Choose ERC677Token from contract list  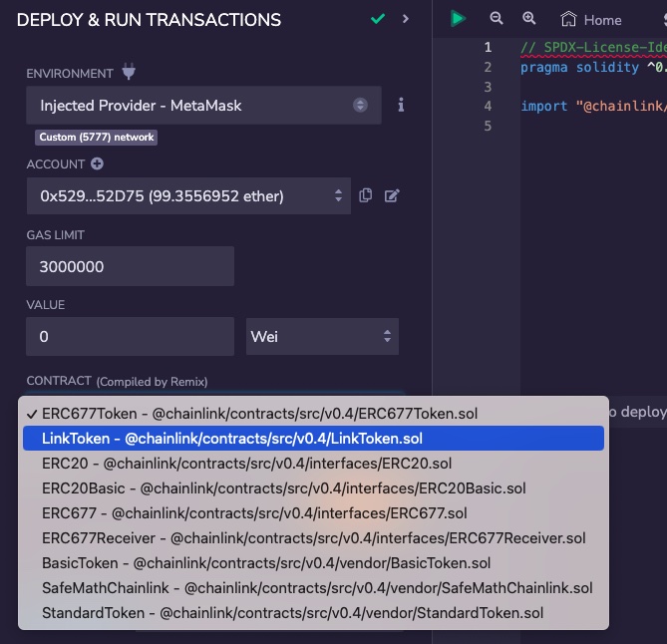click(312, 413)
